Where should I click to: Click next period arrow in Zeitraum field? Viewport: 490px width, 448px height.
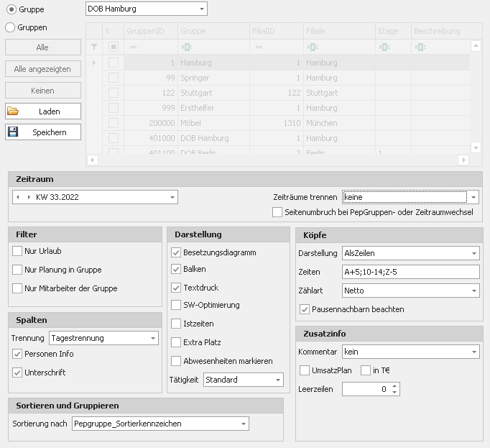29,197
